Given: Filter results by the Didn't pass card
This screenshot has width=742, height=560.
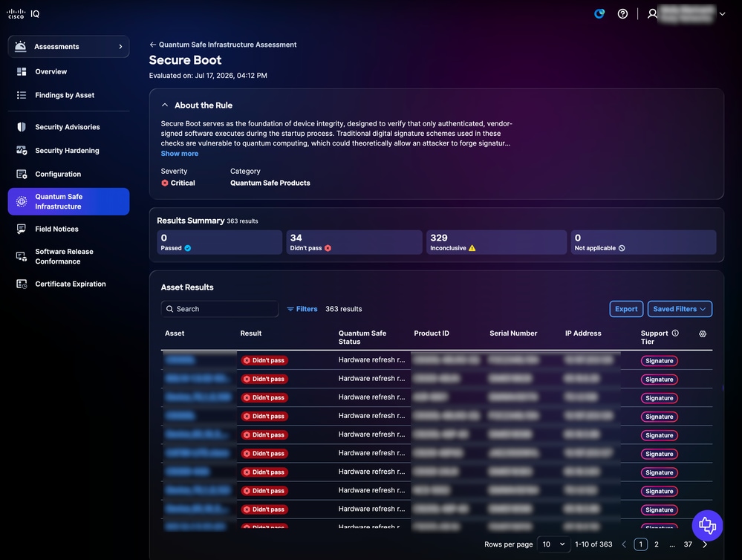Looking at the screenshot, I should (354, 242).
